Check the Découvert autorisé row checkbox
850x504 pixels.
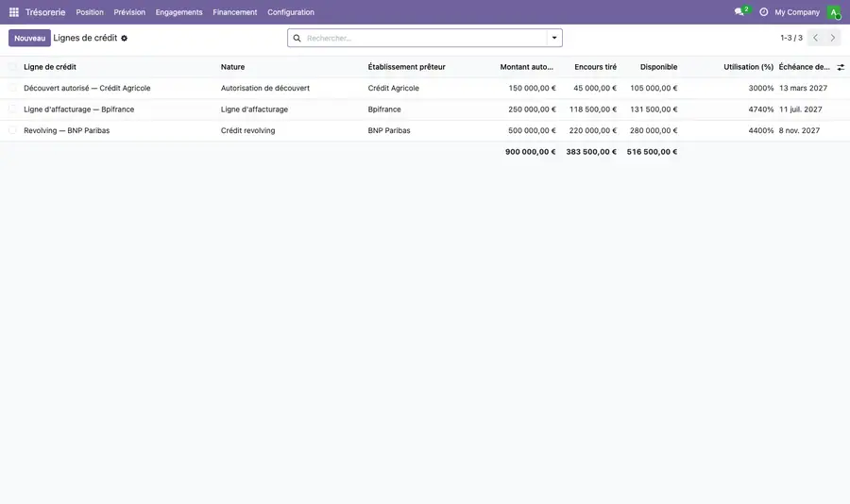[12, 88]
